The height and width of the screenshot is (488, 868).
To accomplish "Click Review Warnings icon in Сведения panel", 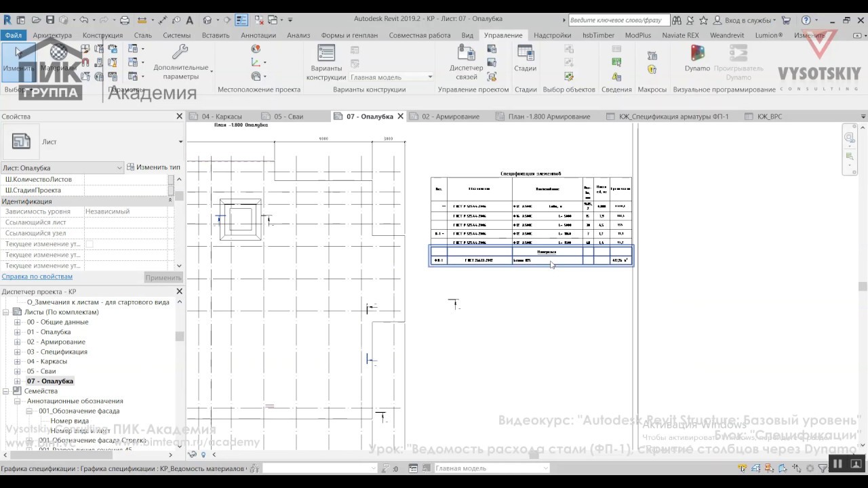I will 616,77.
